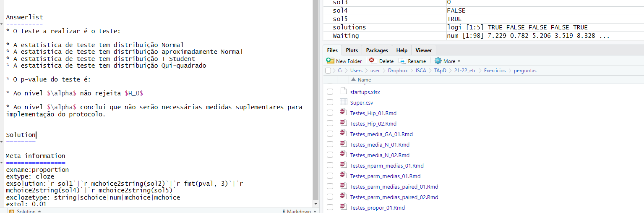Open the file Testes_parm_medias_paired_02.Rmd
This screenshot has height=213, width=644.
pyautogui.click(x=394, y=197)
